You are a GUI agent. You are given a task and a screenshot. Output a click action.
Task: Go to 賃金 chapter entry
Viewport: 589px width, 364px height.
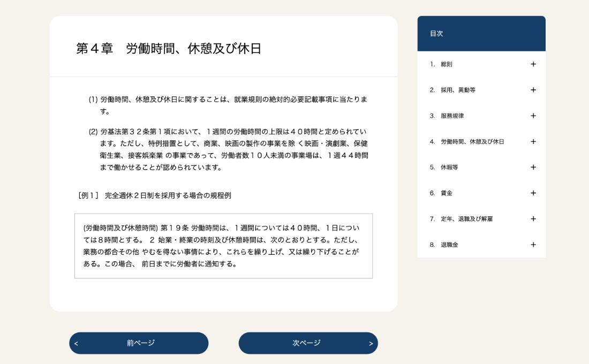(x=447, y=193)
